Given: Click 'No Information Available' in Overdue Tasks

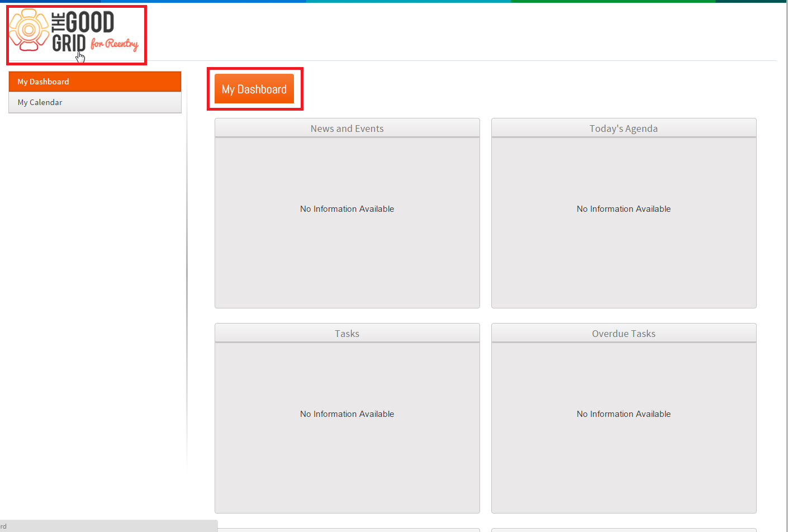Looking at the screenshot, I should (x=624, y=414).
